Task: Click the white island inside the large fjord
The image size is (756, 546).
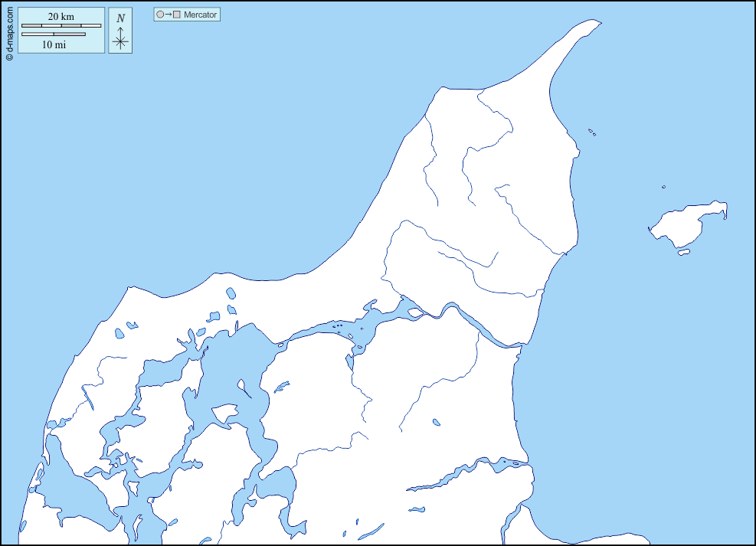Action: 225,414
